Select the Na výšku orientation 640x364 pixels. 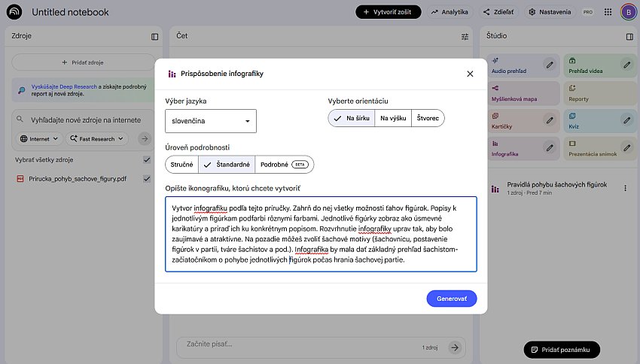tap(394, 118)
